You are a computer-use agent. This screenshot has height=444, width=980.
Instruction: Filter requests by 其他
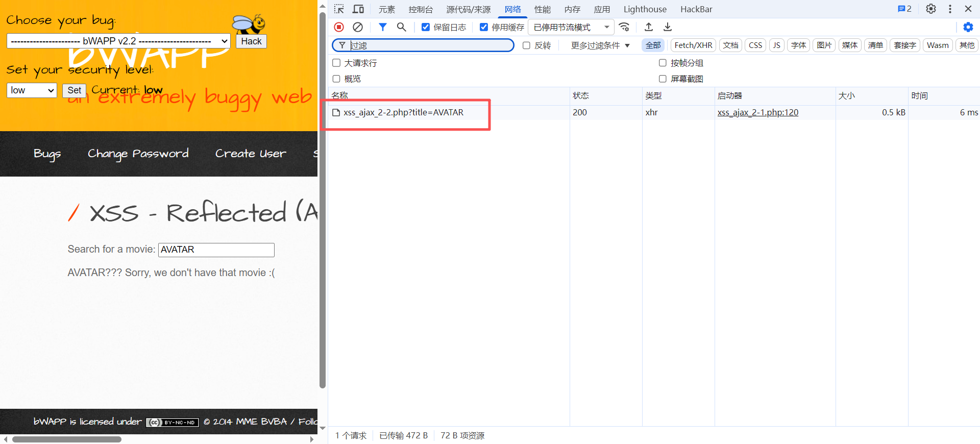click(x=967, y=45)
